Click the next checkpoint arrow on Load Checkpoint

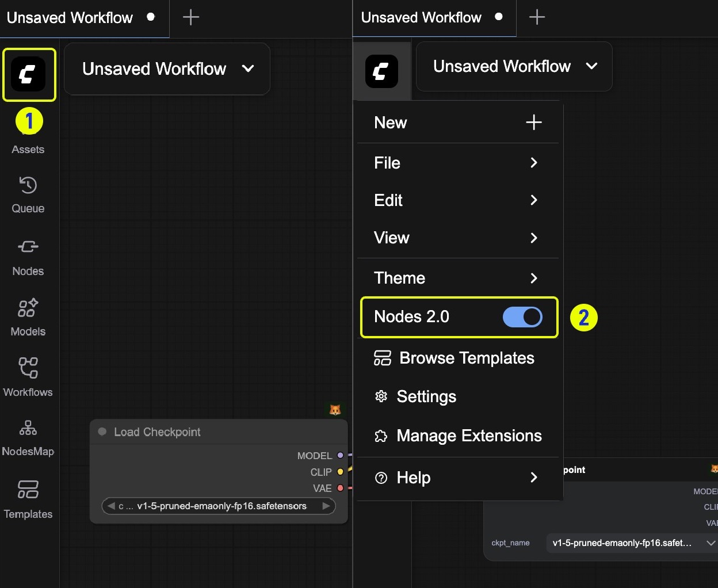click(325, 506)
